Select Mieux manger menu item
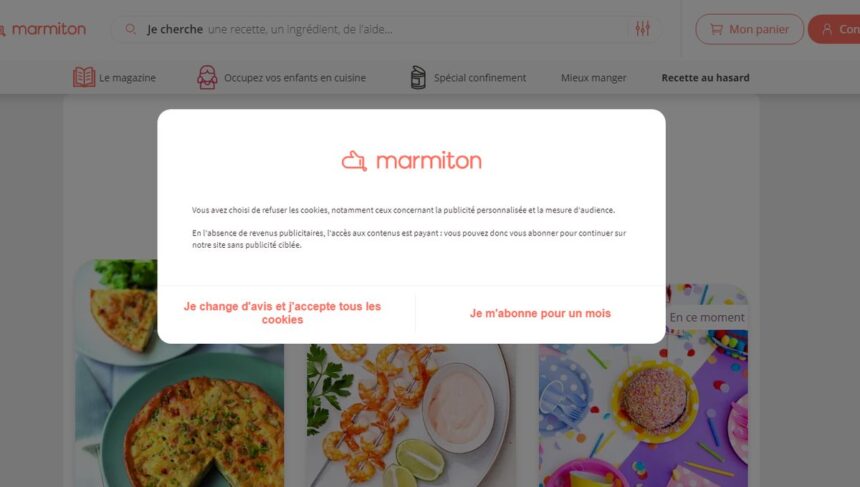The height and width of the screenshot is (487, 860). coord(593,78)
